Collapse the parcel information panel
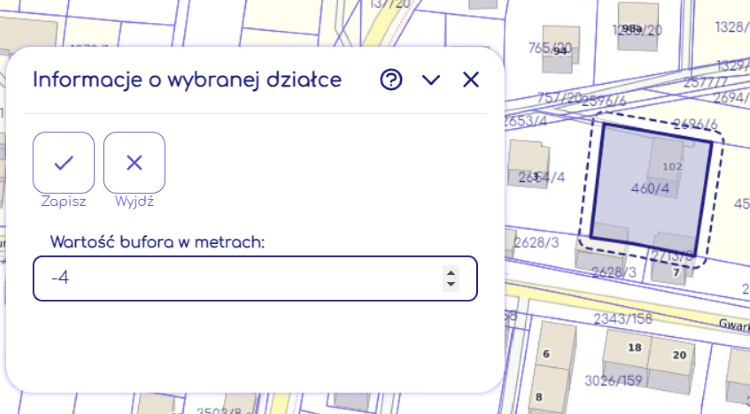The image size is (750, 414). coord(431,80)
